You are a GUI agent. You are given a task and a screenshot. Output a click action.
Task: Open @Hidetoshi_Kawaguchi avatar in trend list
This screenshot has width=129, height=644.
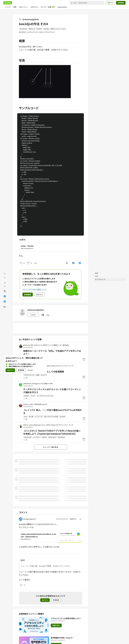point(21,385)
